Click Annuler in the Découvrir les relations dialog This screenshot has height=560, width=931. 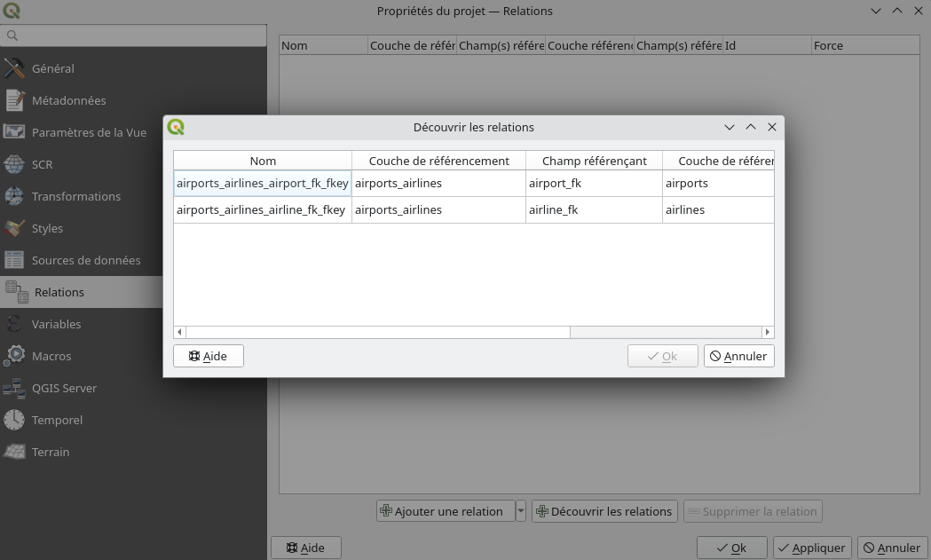pyautogui.click(x=738, y=356)
